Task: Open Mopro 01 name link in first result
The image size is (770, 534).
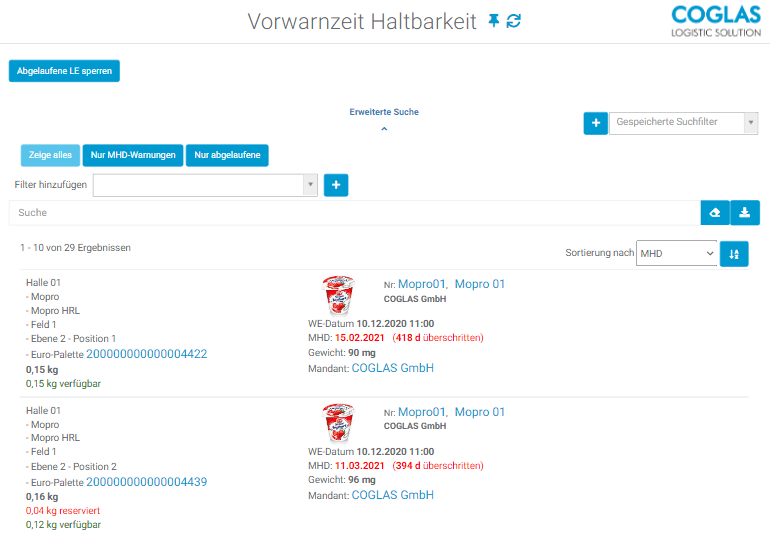Action: pyautogui.click(x=480, y=284)
